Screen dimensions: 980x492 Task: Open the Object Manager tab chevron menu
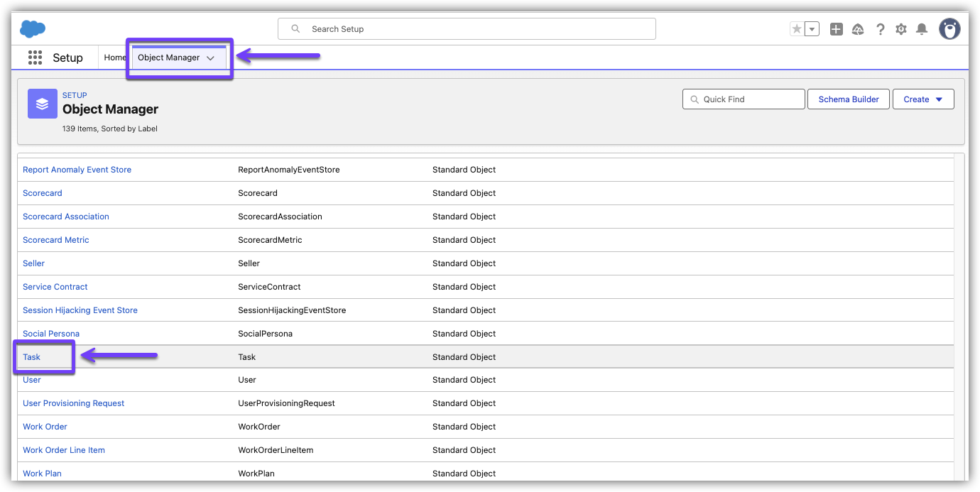click(211, 58)
